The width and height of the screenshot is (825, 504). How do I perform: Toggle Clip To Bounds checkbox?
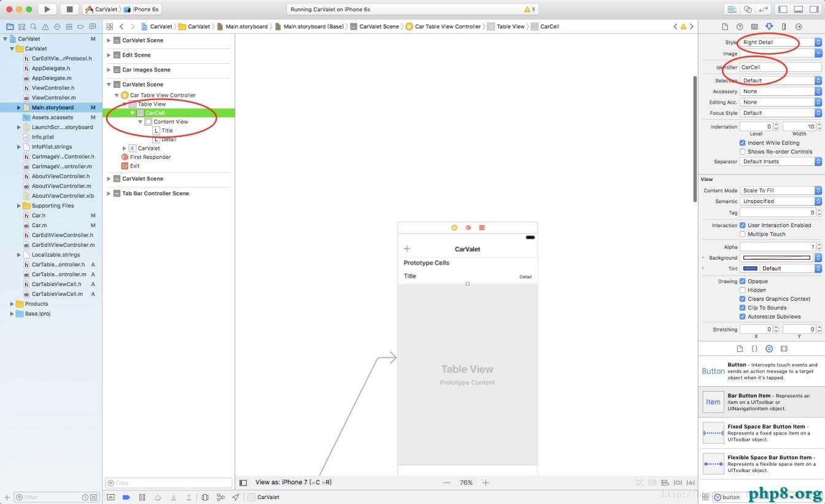(x=743, y=308)
